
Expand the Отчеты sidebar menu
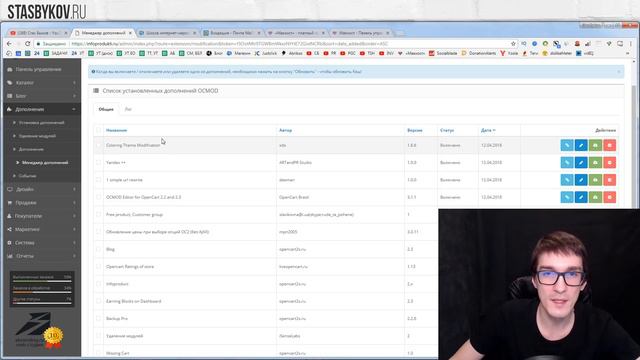[42, 256]
